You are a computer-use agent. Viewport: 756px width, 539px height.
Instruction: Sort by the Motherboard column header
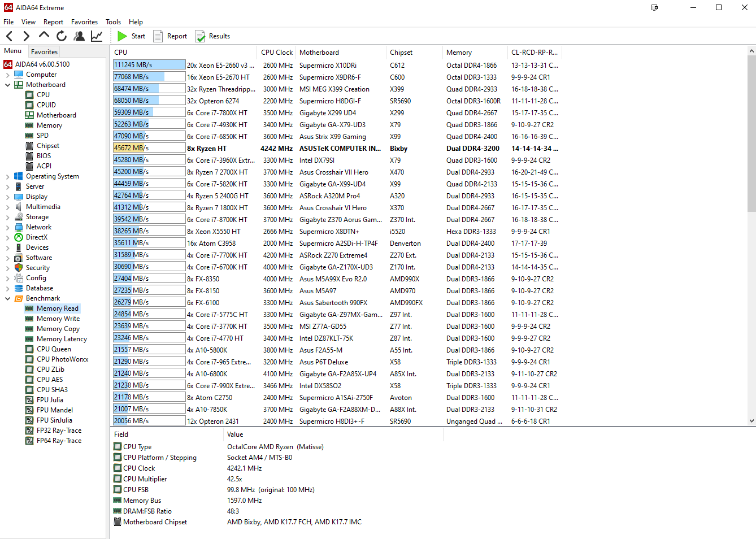pos(341,53)
